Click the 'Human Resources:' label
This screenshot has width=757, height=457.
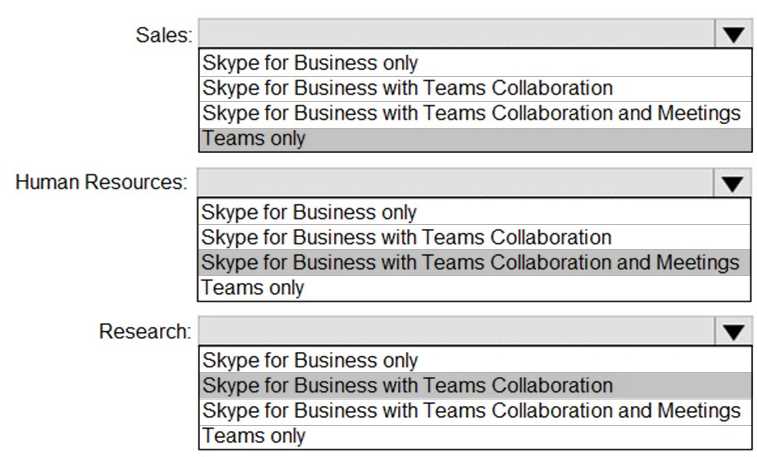(x=101, y=183)
